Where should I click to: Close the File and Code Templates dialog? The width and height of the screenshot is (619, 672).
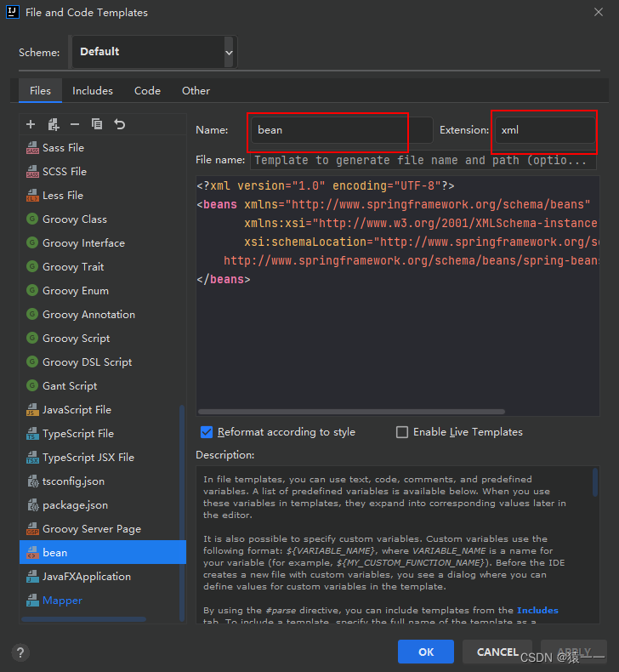(x=599, y=12)
